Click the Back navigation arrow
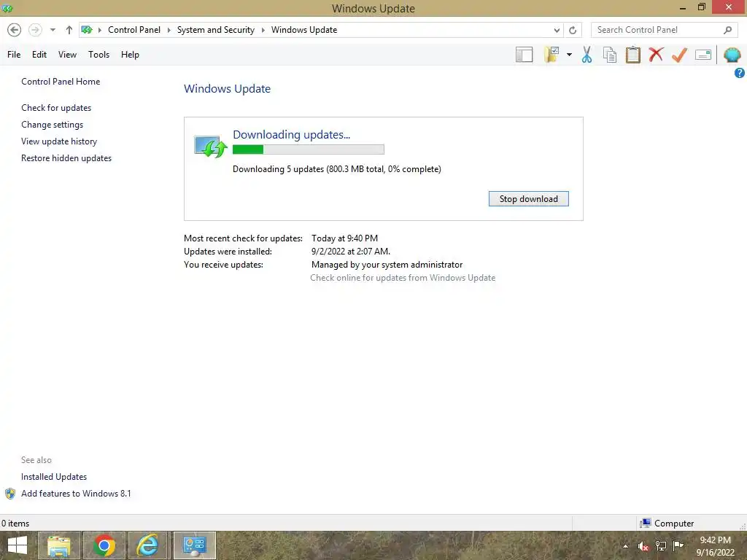 pos(15,30)
